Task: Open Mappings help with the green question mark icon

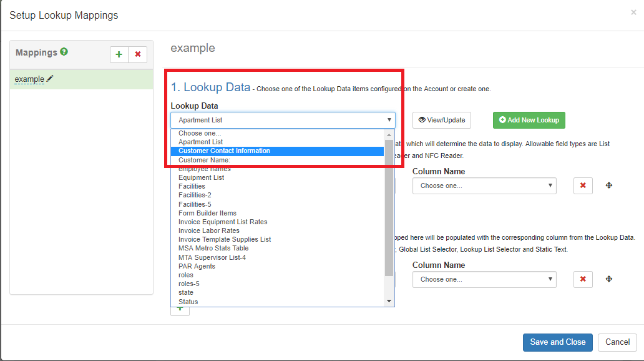Action: point(62,52)
